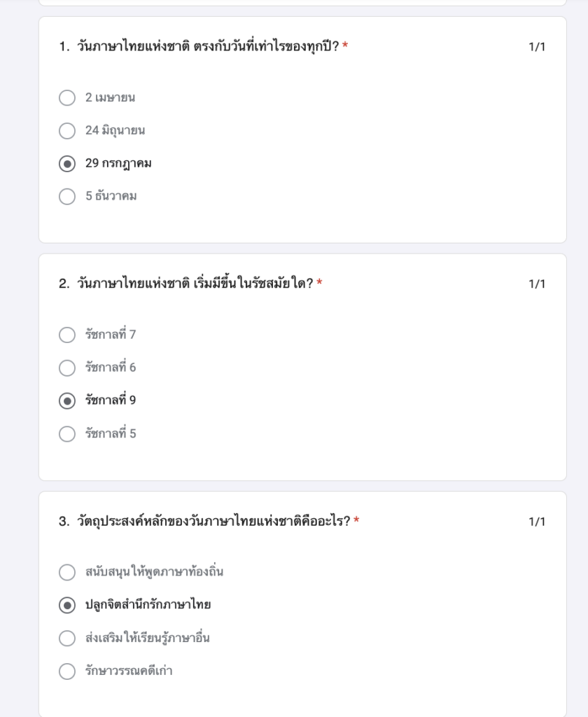Pick the รักษาวรรณคดีเก่า radio option

[x=67, y=671]
